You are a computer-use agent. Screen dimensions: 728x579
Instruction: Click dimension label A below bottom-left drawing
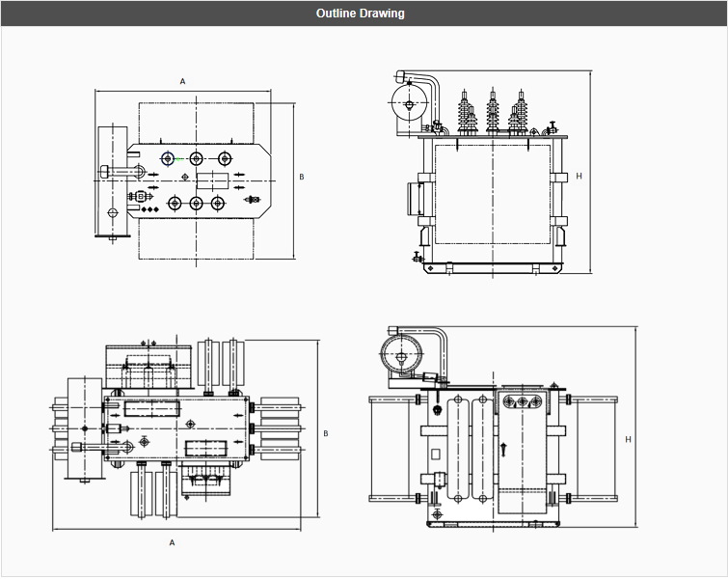click(173, 542)
